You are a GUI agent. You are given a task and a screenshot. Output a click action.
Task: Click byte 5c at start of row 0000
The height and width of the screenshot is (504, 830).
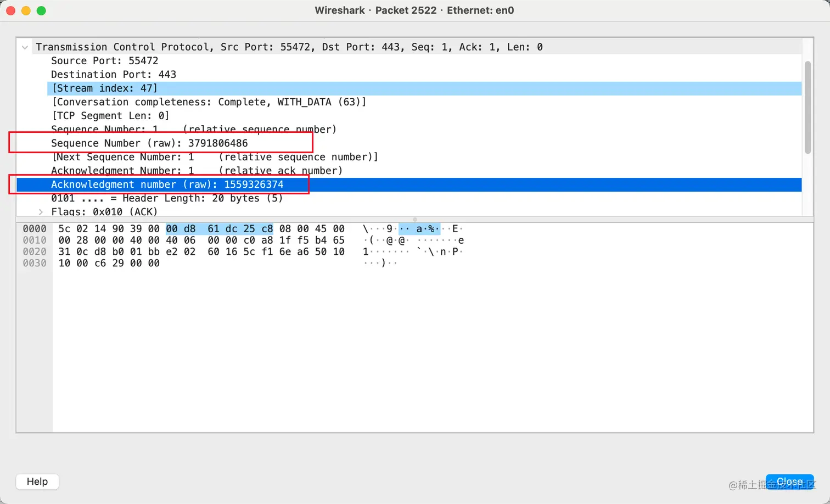tap(64, 229)
